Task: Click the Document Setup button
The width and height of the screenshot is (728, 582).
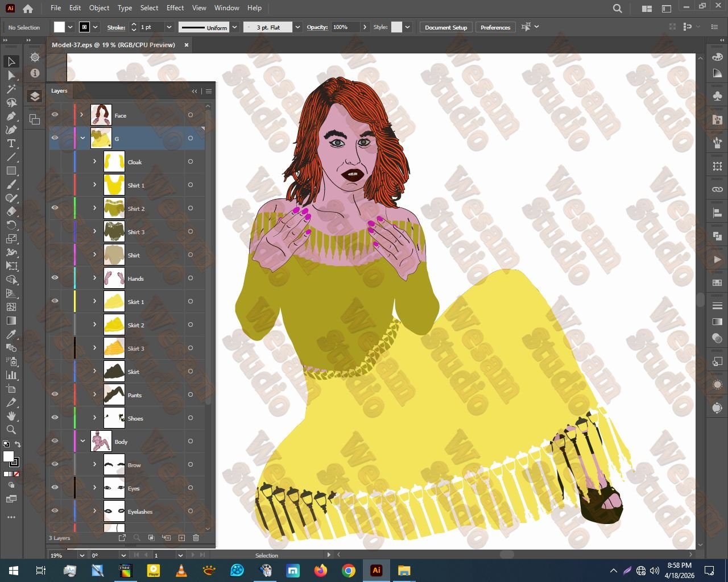Action: coord(446,27)
